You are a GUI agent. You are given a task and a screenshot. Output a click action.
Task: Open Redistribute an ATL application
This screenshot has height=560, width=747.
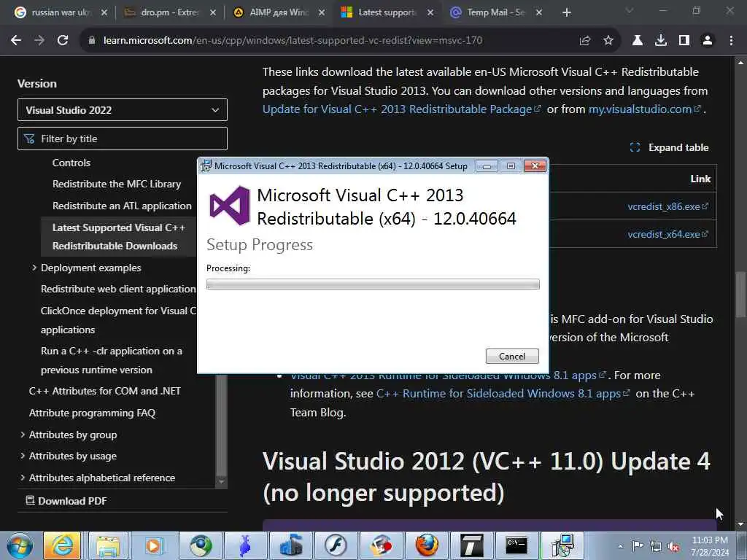[x=122, y=206]
